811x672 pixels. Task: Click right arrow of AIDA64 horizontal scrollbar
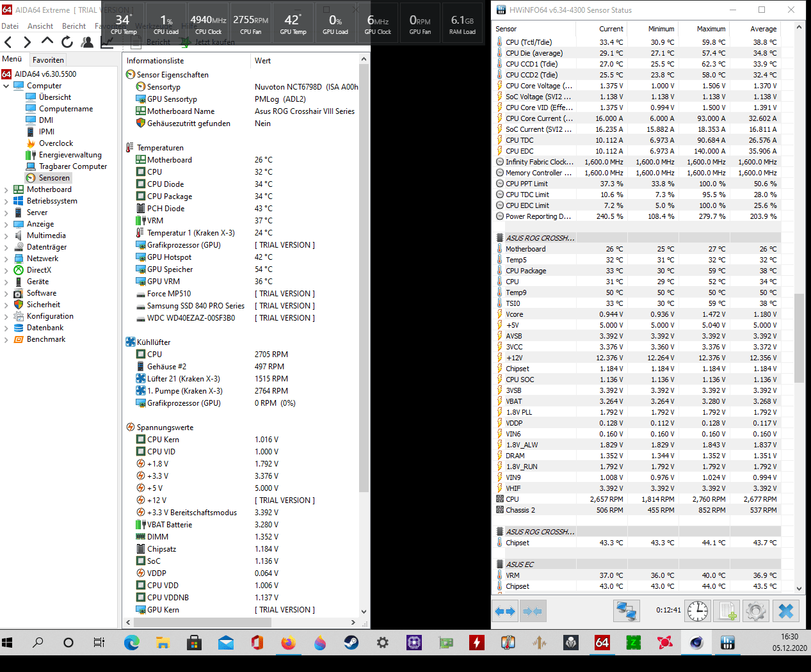(353, 622)
